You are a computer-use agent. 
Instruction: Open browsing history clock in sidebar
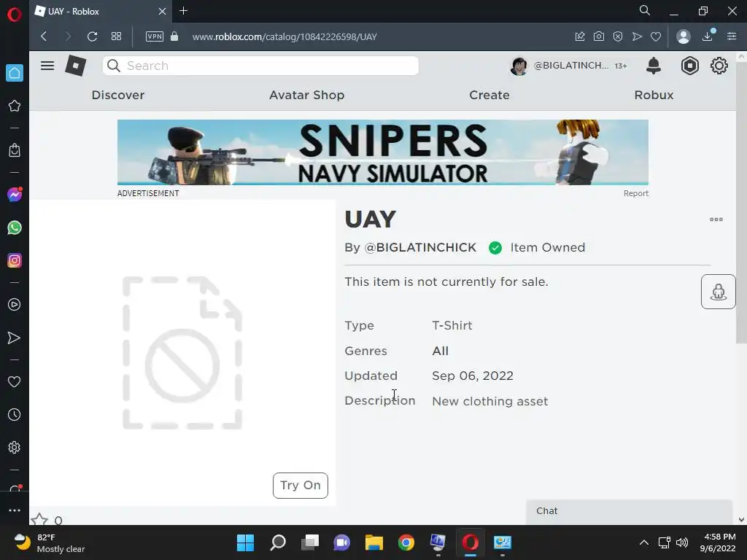[15, 414]
